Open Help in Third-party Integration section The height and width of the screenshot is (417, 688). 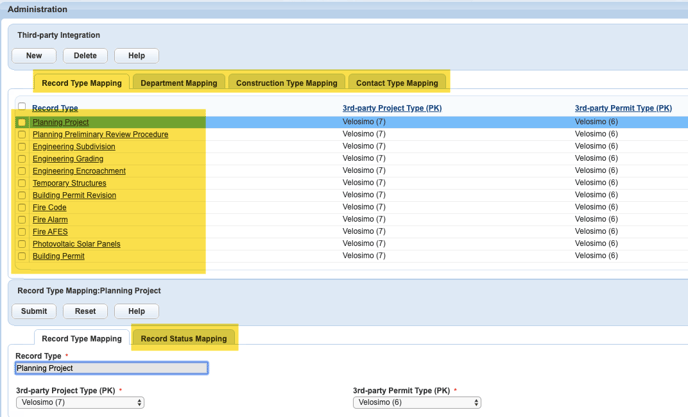click(136, 56)
